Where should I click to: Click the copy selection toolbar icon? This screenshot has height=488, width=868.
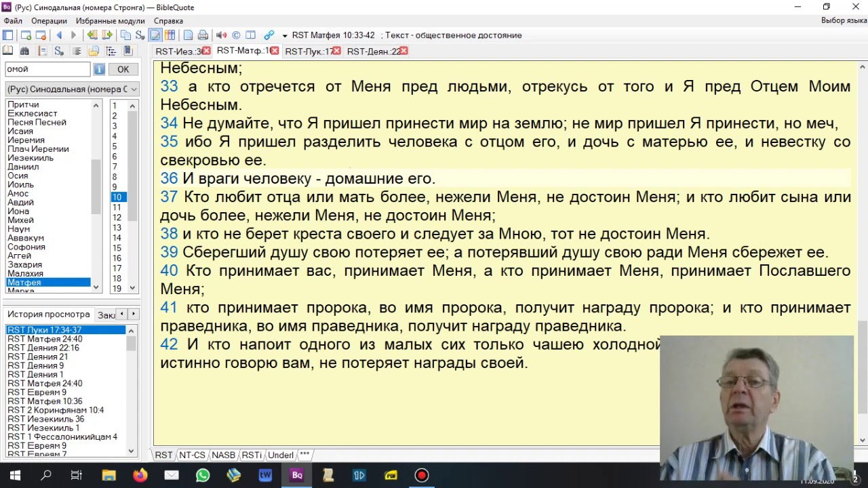click(x=125, y=35)
